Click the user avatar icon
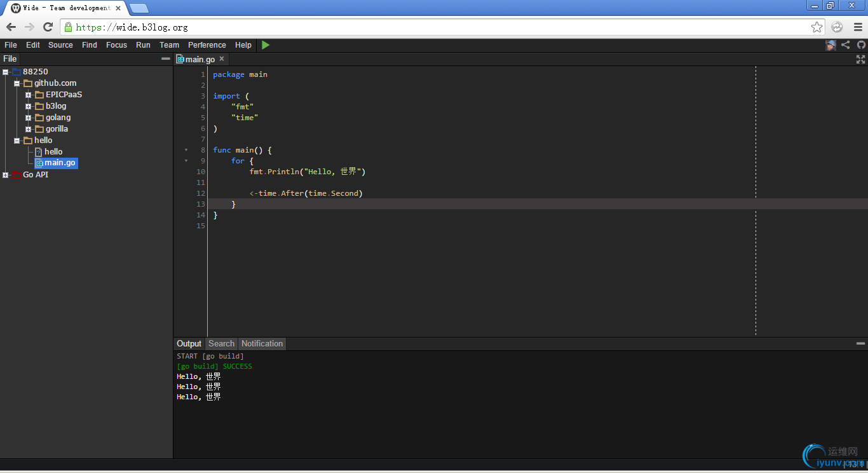The height and width of the screenshot is (473, 868). click(831, 45)
